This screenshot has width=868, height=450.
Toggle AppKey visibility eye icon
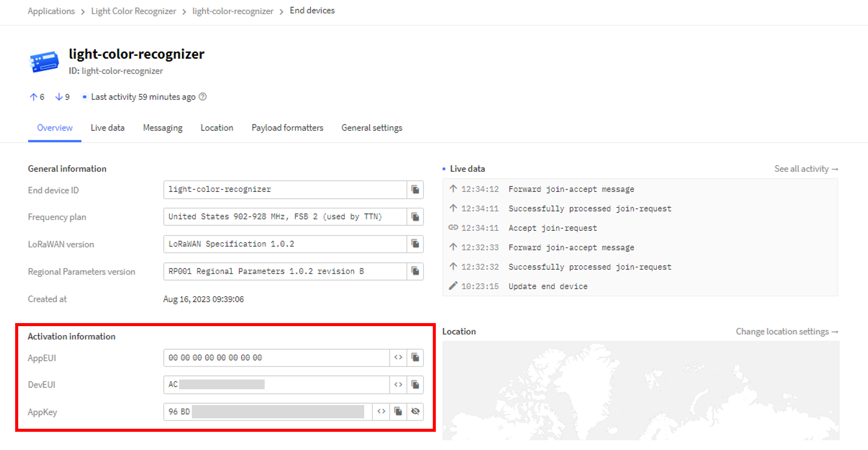(415, 412)
